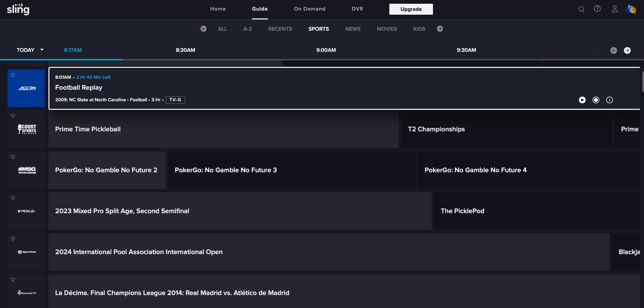Favorite the ACCN channel with its heart toggle

pyautogui.click(x=13, y=75)
